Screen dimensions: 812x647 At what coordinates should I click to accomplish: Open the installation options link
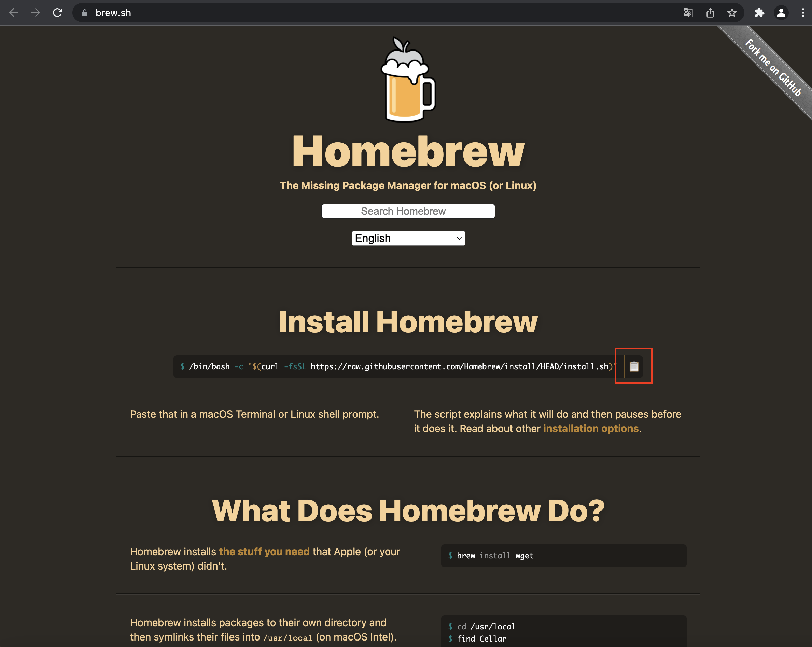[590, 428]
